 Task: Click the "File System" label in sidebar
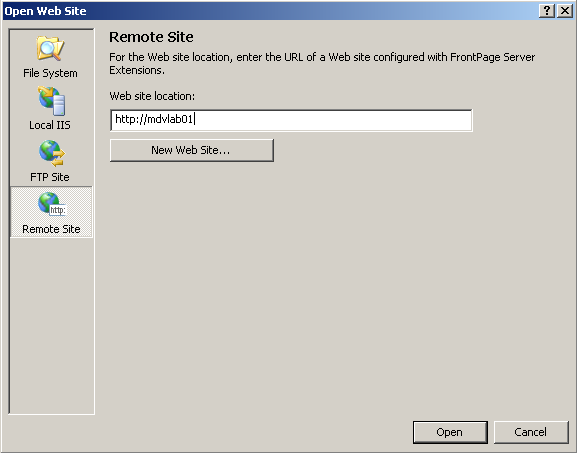tap(50, 73)
